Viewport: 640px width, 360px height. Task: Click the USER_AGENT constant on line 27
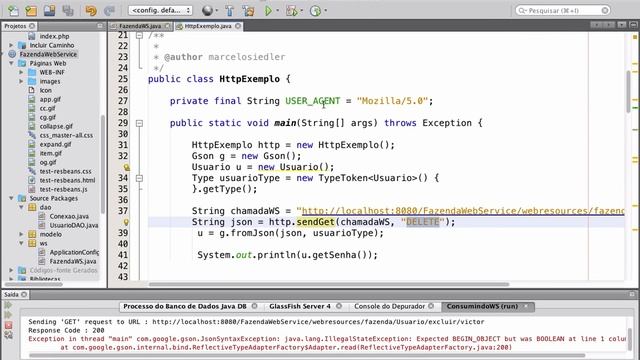[313, 101]
